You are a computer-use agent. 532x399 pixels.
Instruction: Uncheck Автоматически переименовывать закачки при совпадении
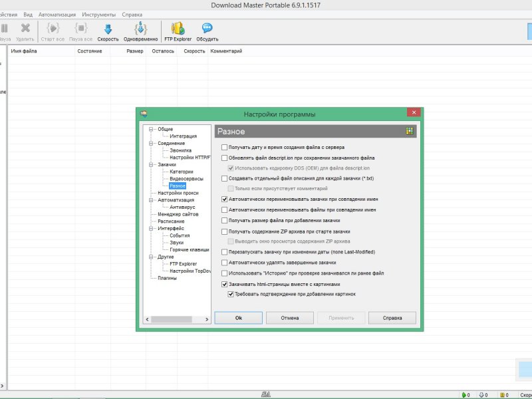(x=224, y=199)
